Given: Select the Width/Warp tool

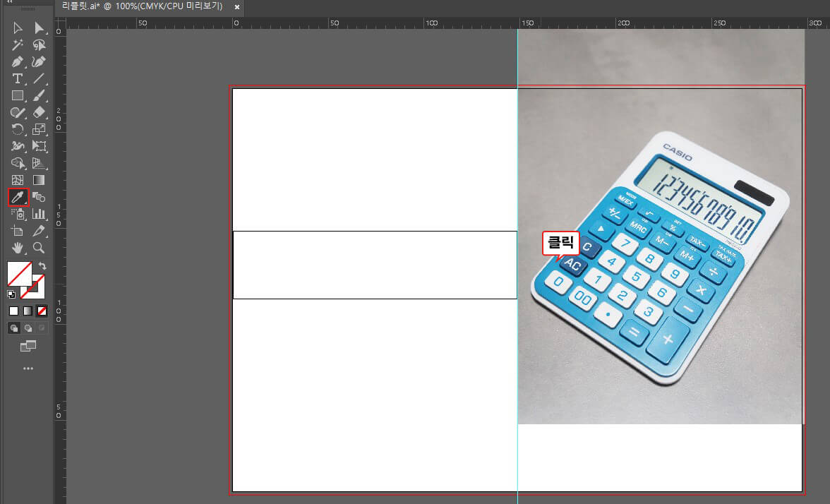Looking at the screenshot, I should [x=18, y=146].
